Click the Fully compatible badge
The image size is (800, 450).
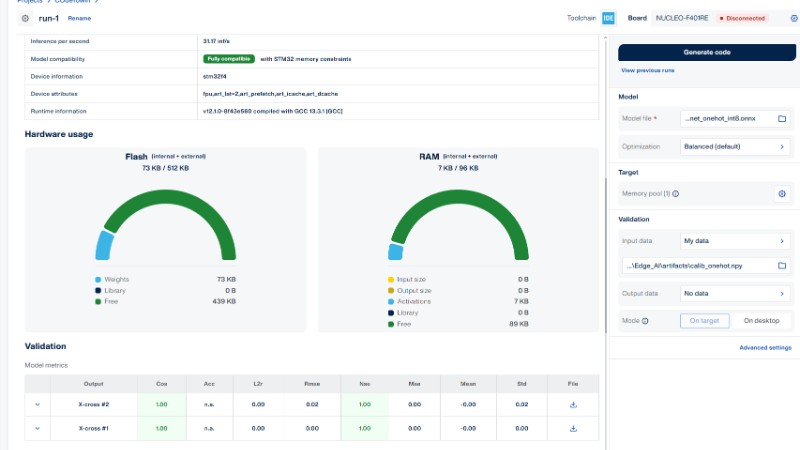[x=229, y=59]
